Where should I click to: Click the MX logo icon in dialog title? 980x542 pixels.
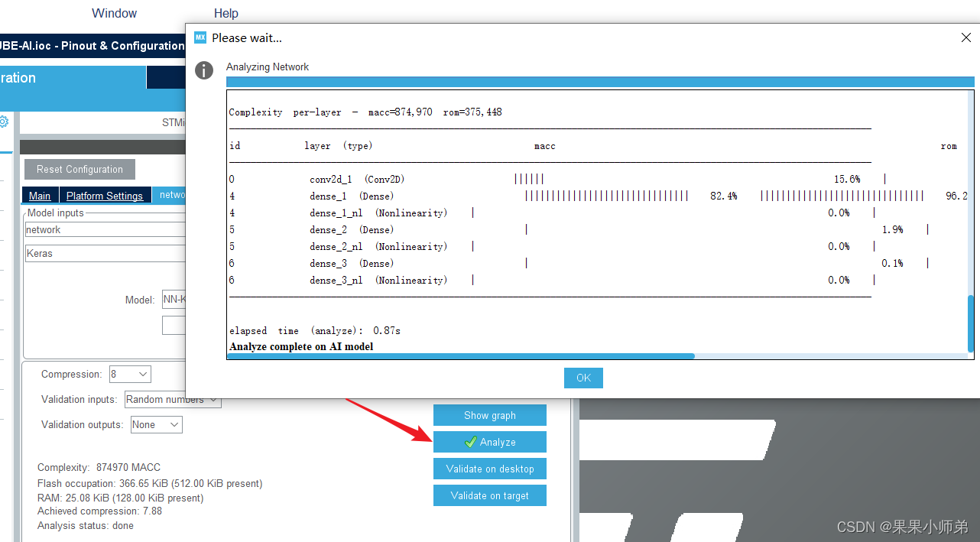(200, 37)
